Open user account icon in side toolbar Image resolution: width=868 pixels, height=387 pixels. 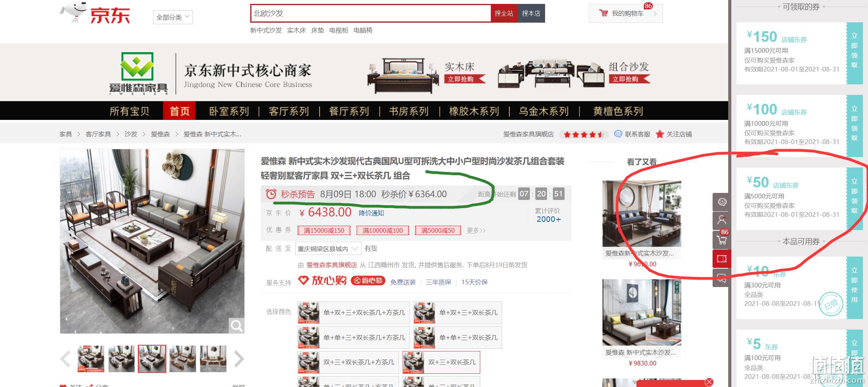pyautogui.click(x=722, y=221)
